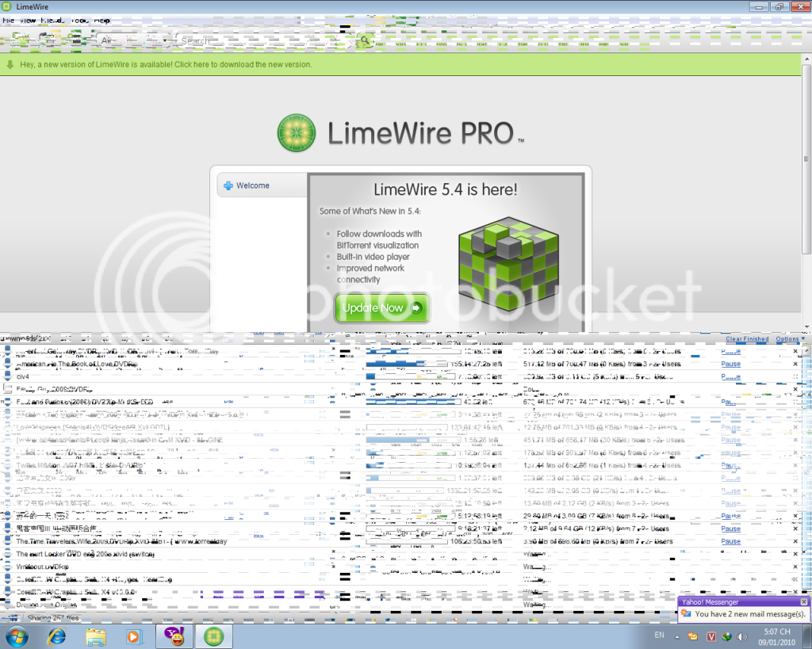Select the Whiteout DVDRip row

click(x=401, y=567)
